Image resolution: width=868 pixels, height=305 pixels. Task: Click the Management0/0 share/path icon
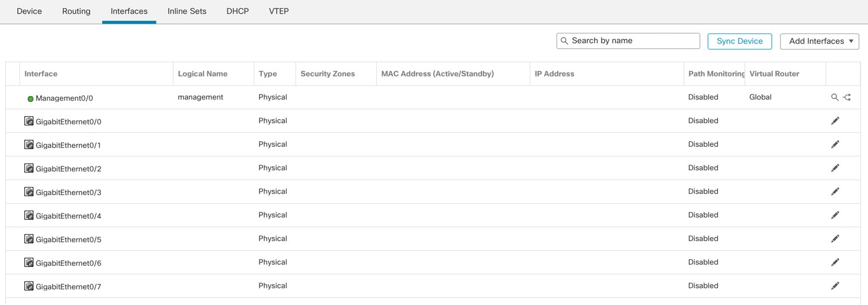[847, 98]
